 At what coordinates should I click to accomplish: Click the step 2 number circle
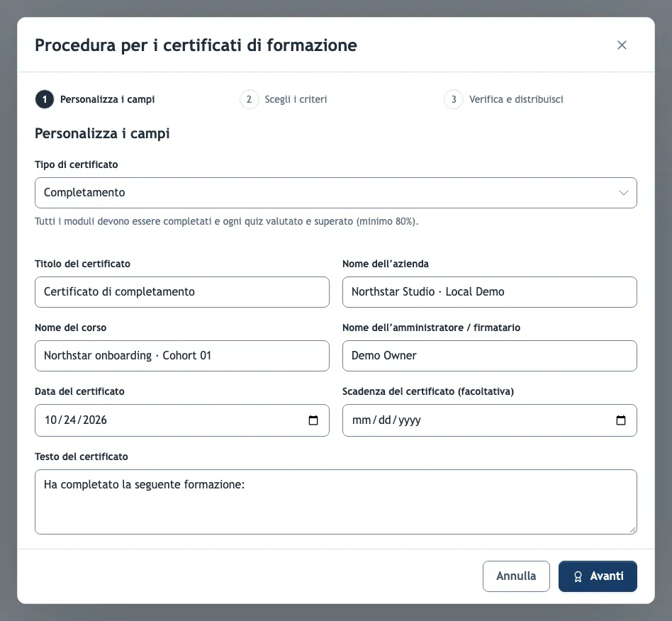point(249,99)
